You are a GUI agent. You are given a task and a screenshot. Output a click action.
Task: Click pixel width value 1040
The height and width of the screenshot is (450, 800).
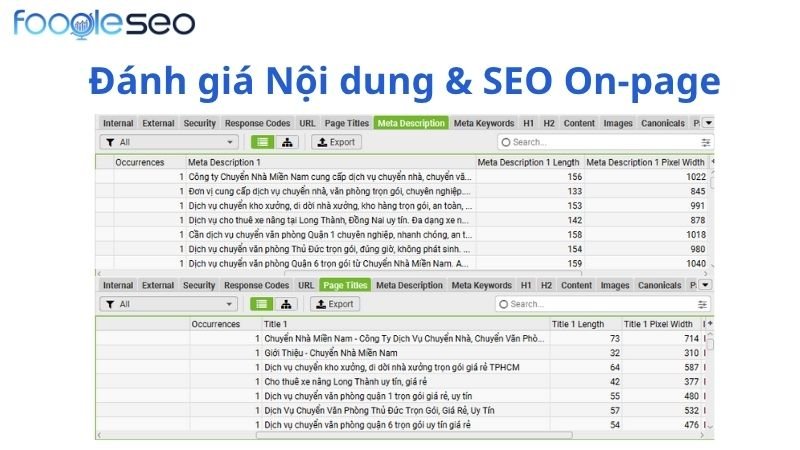coord(695,264)
